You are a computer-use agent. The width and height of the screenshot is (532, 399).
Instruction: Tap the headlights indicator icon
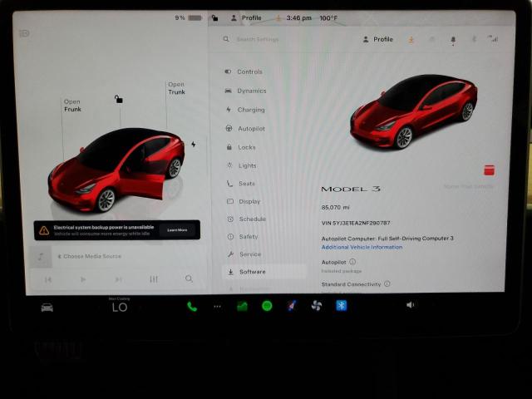click(x=24, y=33)
